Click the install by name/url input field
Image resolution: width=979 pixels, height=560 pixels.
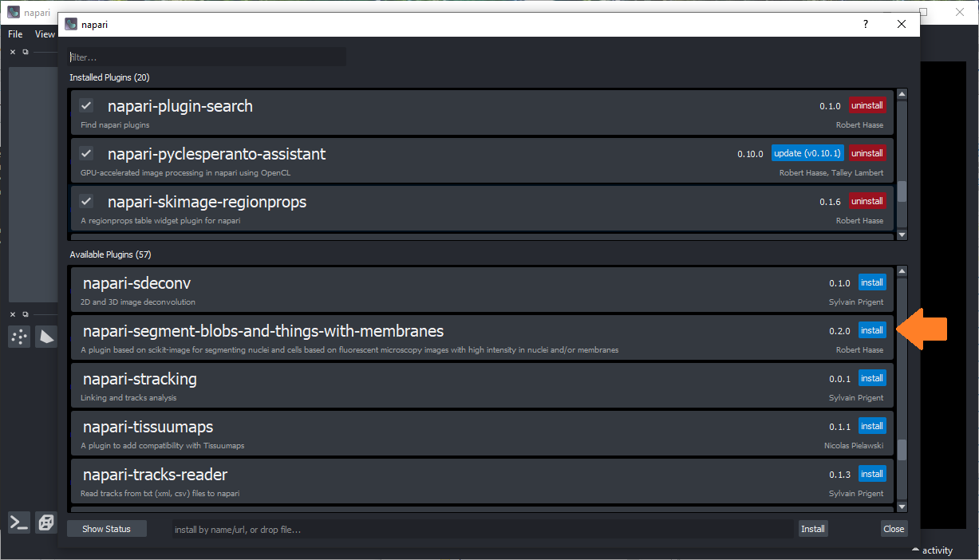484,529
